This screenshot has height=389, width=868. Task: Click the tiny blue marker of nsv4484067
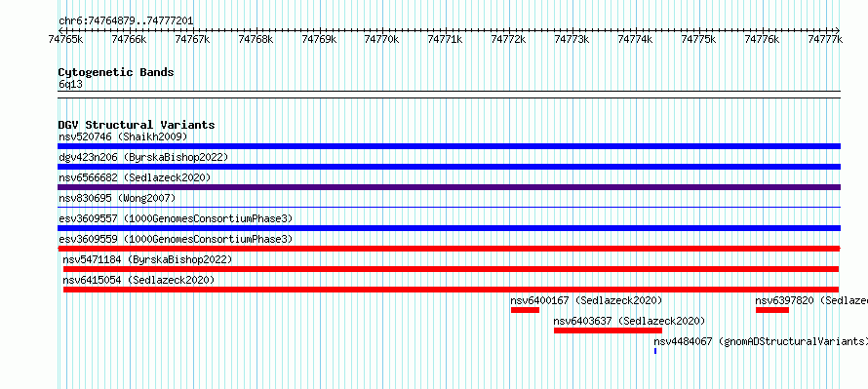(655, 351)
